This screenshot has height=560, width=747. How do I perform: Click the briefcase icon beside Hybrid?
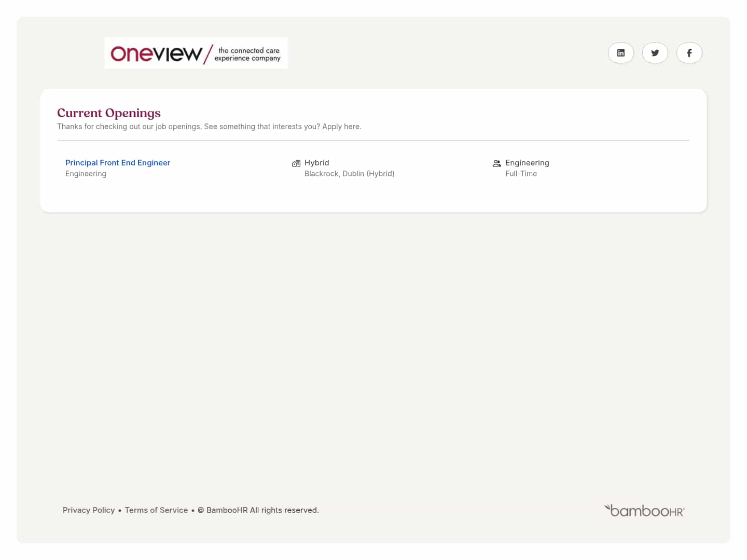[x=296, y=163]
